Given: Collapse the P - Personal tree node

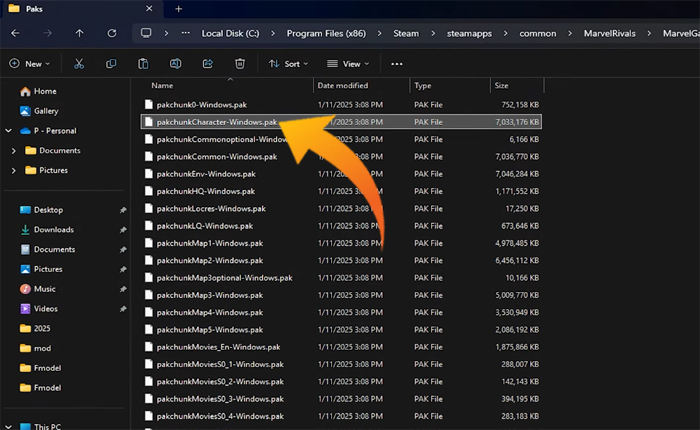Looking at the screenshot, I should (8, 130).
